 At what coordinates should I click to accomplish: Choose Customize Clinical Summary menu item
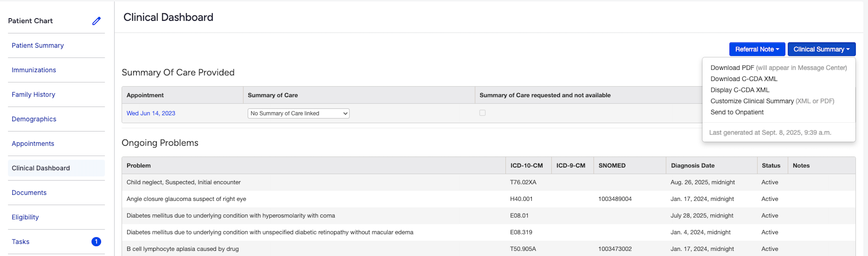(752, 101)
